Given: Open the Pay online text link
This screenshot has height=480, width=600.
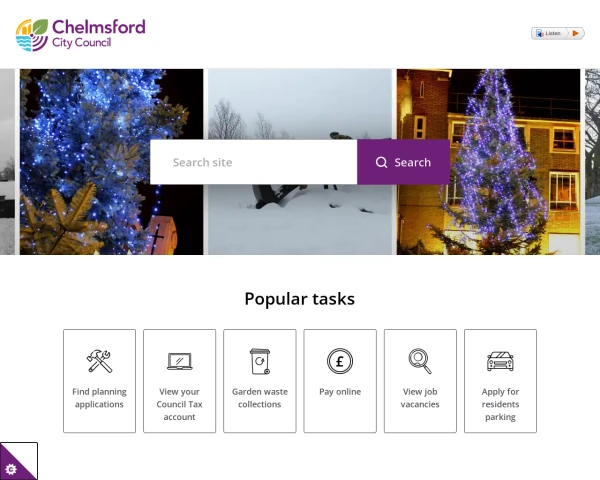Looking at the screenshot, I should [340, 392].
